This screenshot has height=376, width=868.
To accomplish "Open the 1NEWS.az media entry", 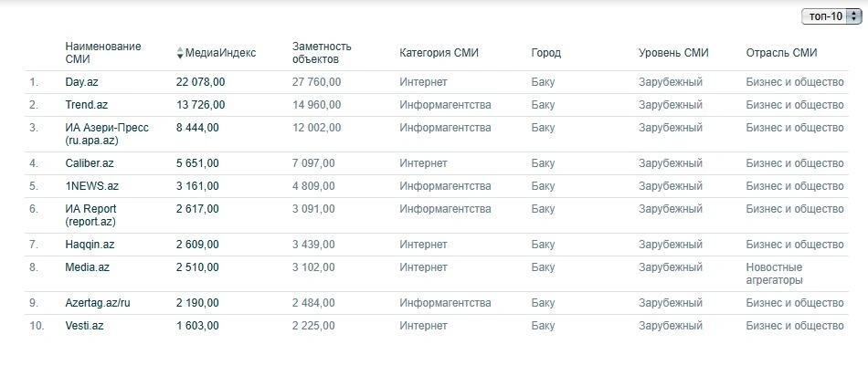I will point(91,186).
